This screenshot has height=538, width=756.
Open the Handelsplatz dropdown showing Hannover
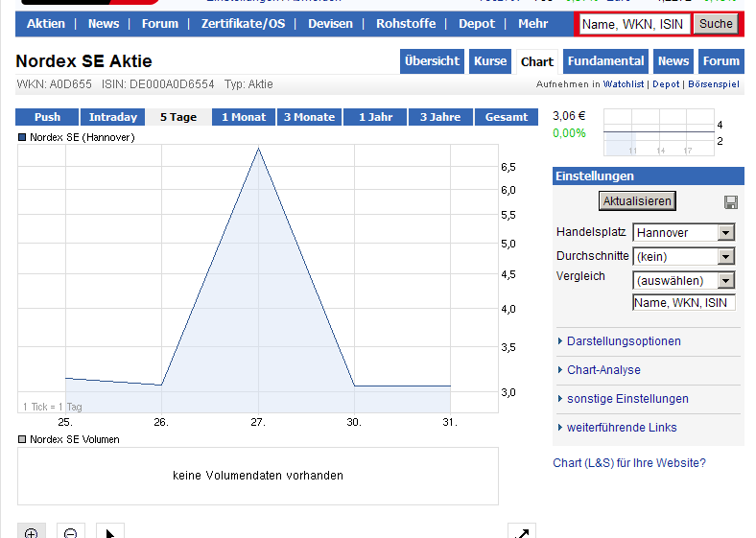[x=684, y=232]
